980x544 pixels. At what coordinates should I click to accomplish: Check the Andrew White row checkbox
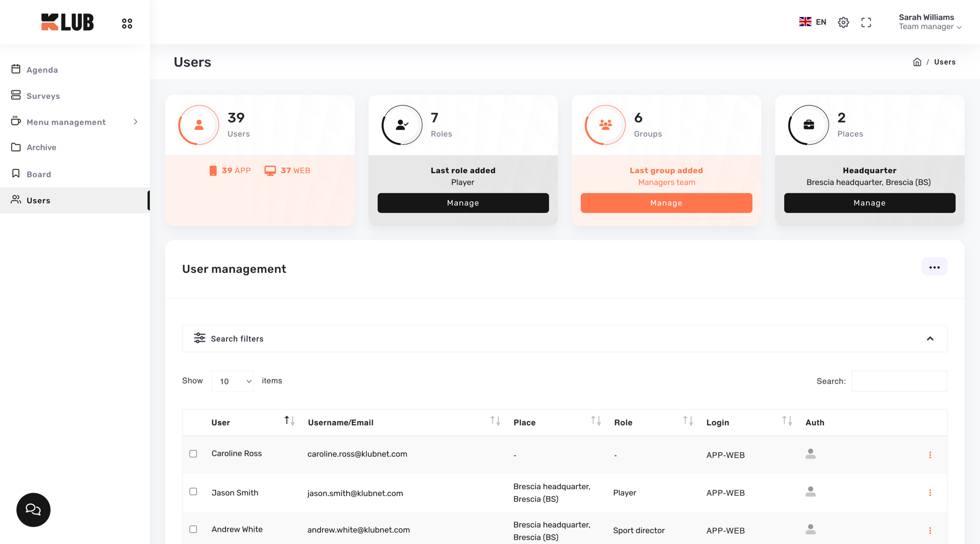[x=193, y=529]
